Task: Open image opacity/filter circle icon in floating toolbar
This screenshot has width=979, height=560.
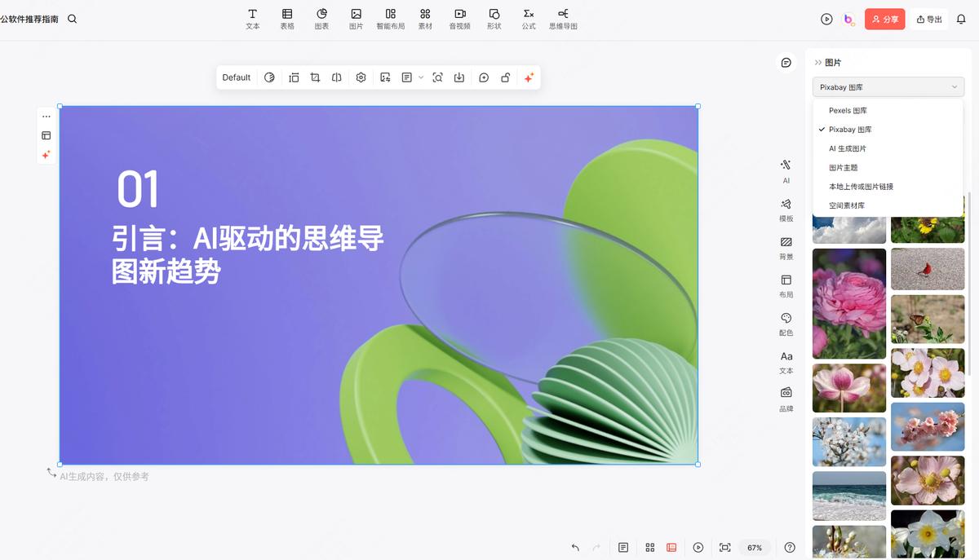Action: pyautogui.click(x=269, y=77)
